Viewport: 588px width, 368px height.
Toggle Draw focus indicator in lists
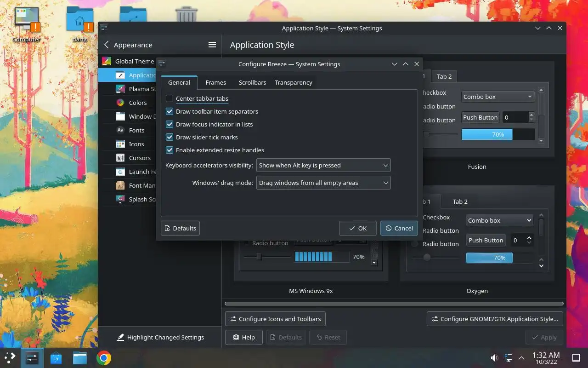(x=170, y=124)
